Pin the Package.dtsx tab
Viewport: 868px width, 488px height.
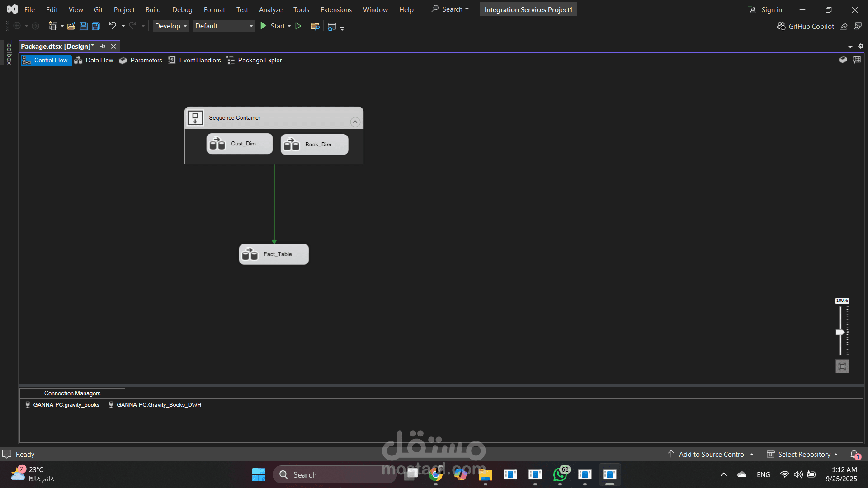click(x=103, y=46)
